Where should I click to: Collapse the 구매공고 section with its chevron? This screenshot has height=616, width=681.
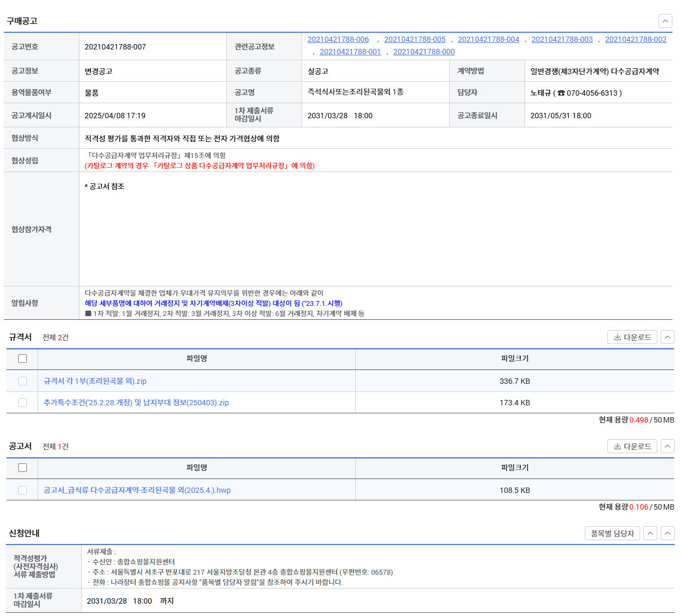[x=665, y=21]
